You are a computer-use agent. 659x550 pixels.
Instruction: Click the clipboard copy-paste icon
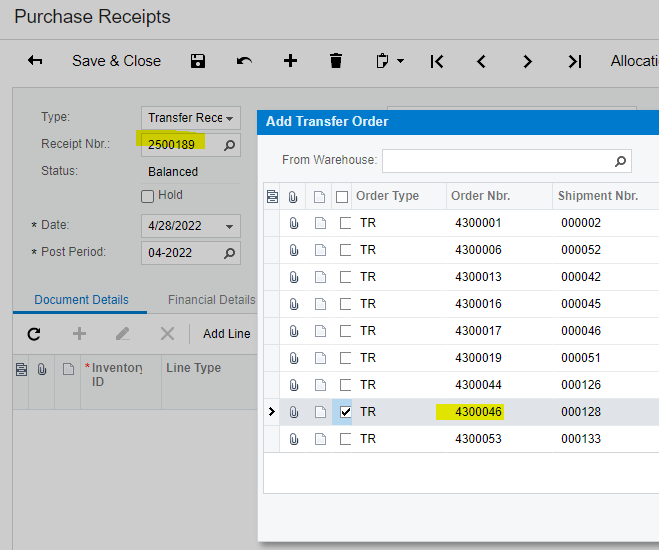pyautogui.click(x=382, y=61)
